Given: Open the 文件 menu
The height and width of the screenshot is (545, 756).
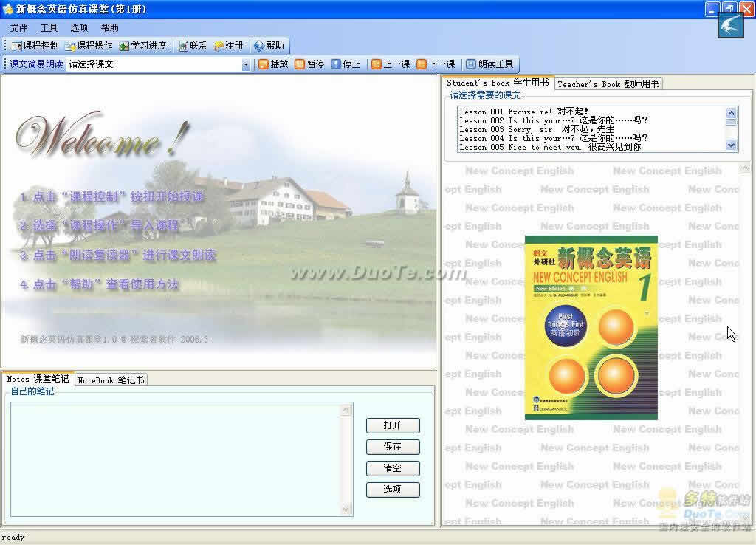Looking at the screenshot, I should (x=18, y=28).
